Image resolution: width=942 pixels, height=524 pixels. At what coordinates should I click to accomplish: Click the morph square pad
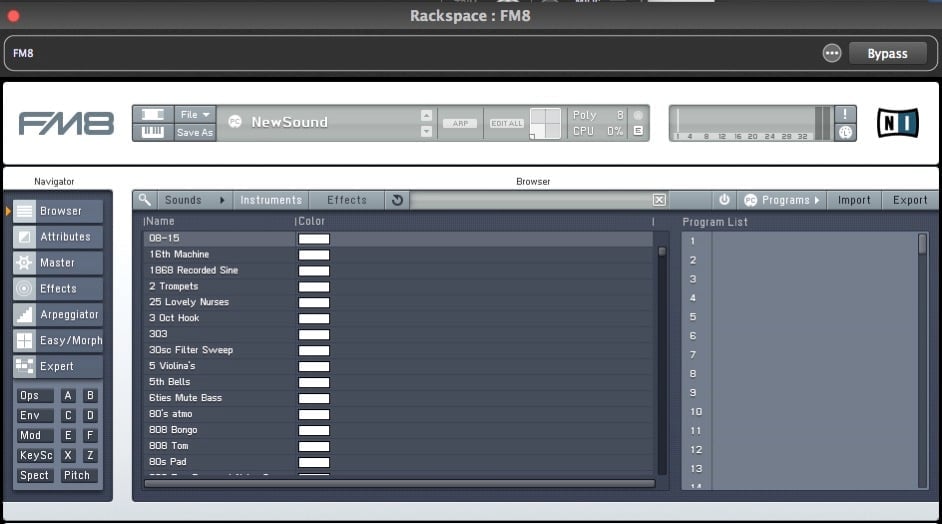coord(545,123)
